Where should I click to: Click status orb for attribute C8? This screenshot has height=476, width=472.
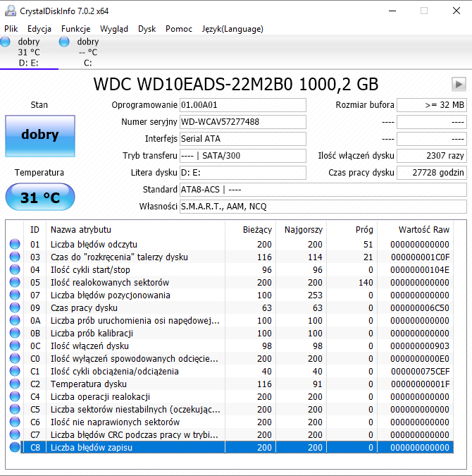pyautogui.click(x=15, y=447)
